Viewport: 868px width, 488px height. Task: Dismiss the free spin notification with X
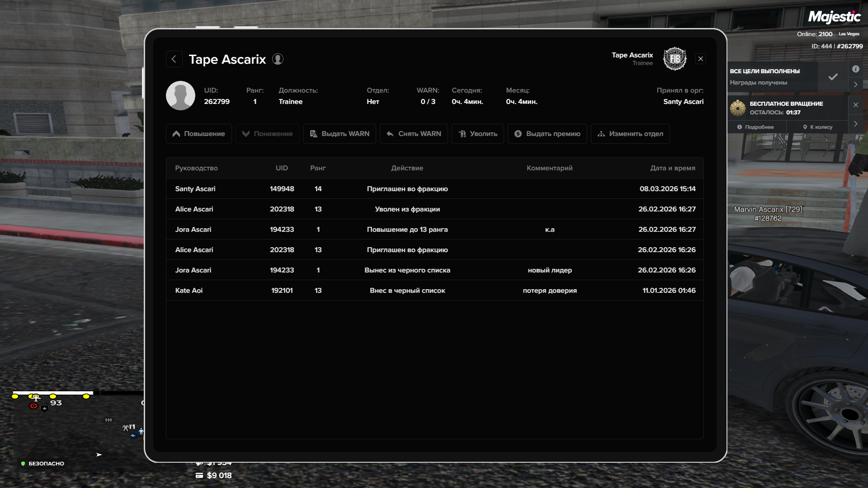pos(855,105)
